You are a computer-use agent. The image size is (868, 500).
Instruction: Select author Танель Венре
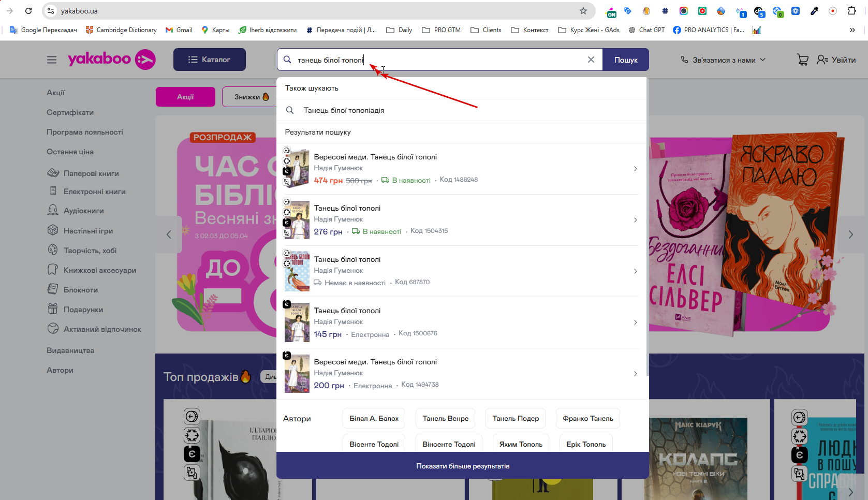pos(445,418)
